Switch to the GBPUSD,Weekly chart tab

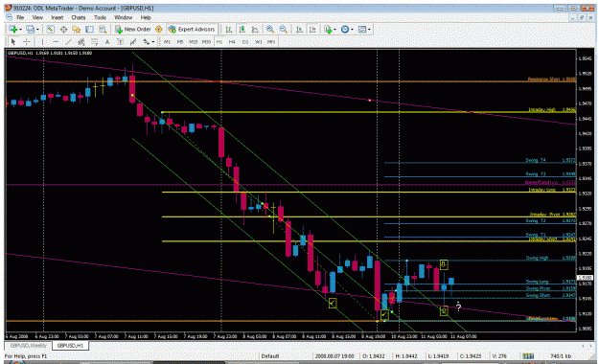(x=28, y=345)
